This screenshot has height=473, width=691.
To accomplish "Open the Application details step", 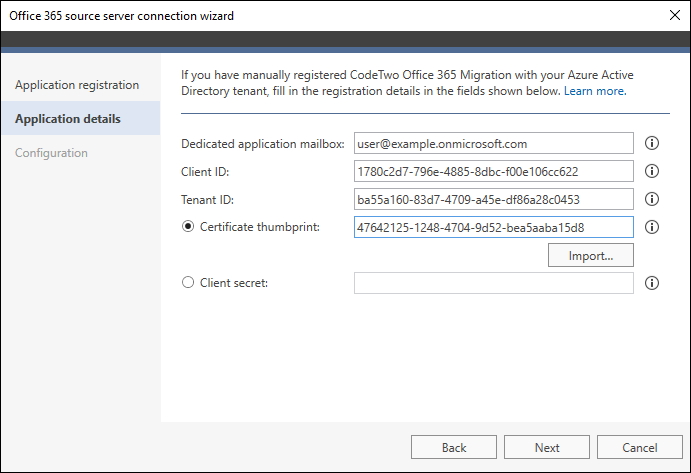I will [81, 118].
